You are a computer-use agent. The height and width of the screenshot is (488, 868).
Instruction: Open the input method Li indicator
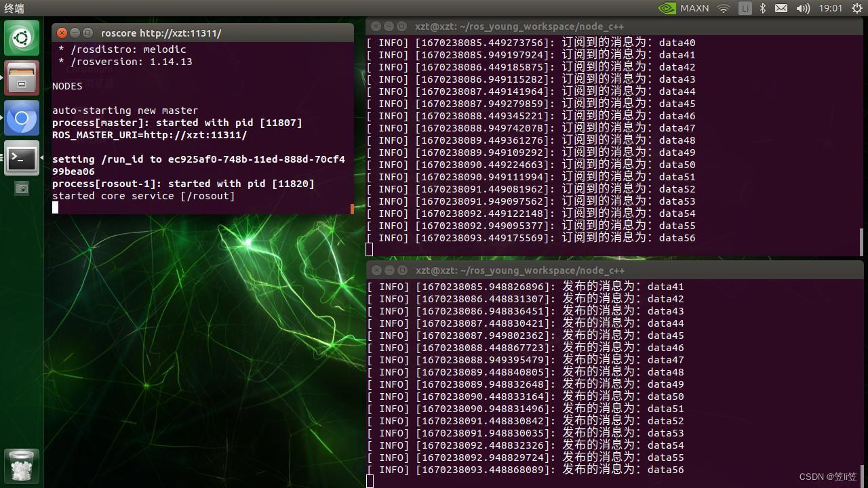(x=745, y=8)
